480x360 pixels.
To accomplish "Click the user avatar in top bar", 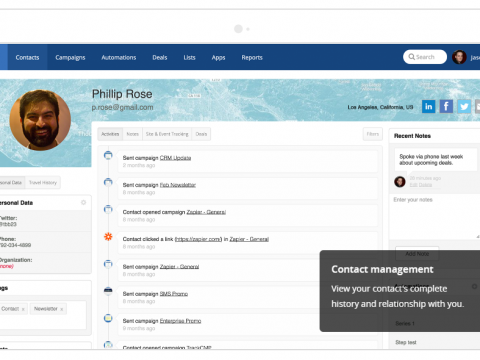I will tap(459, 57).
